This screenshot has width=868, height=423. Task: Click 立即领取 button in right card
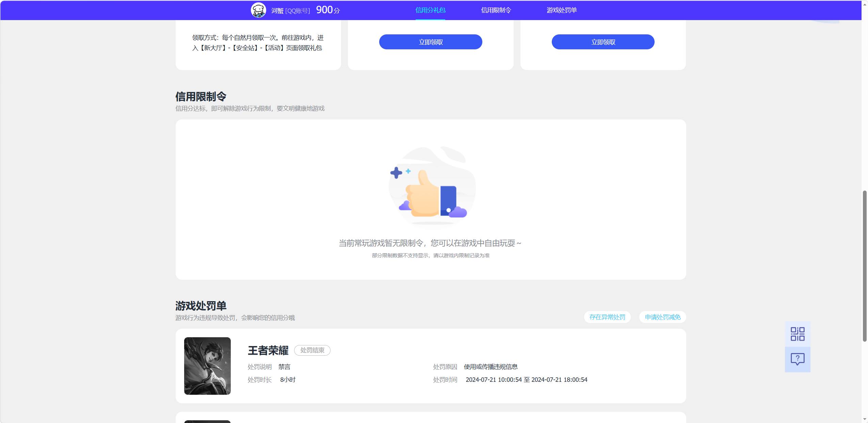pos(603,42)
